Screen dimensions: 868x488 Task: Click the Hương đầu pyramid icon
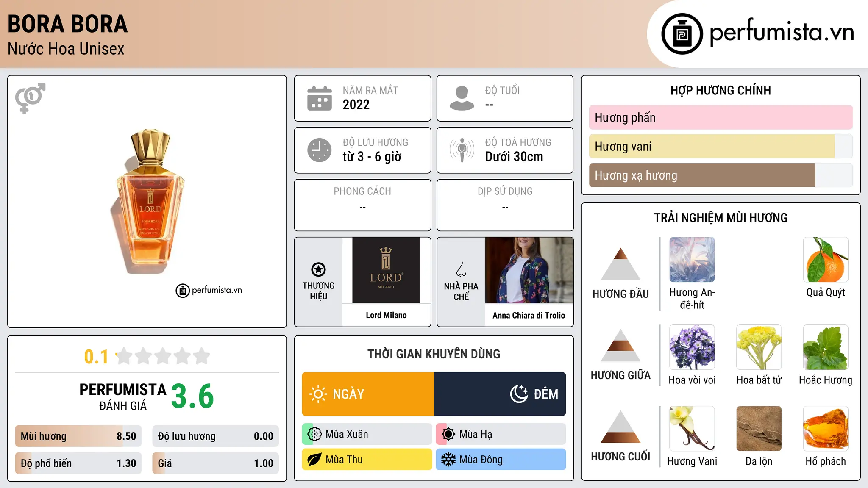coord(620,264)
